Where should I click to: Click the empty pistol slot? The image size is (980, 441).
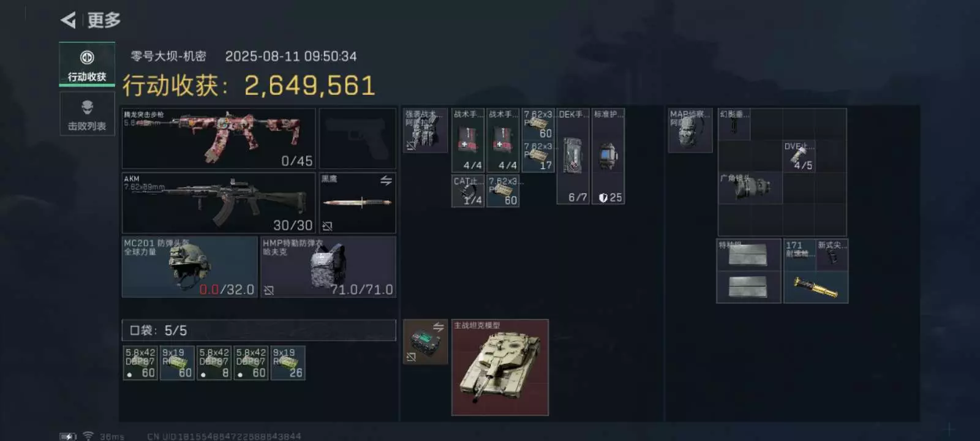(358, 138)
